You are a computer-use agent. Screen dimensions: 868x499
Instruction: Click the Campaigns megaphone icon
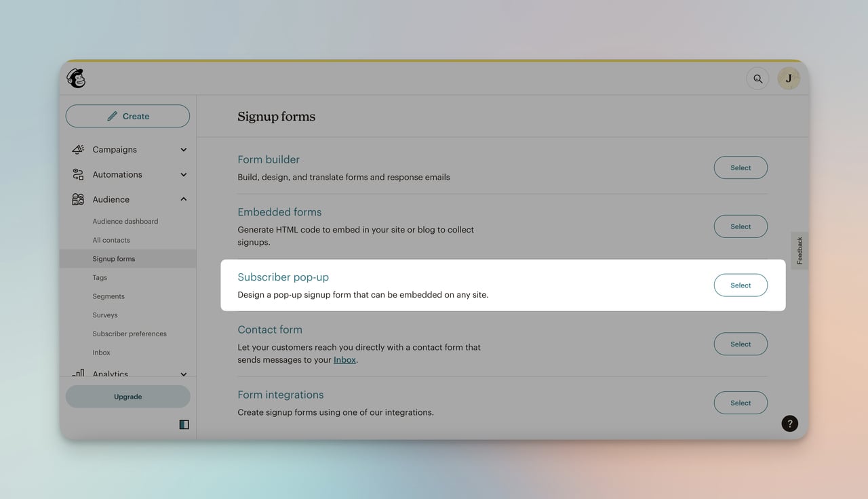pyautogui.click(x=78, y=149)
